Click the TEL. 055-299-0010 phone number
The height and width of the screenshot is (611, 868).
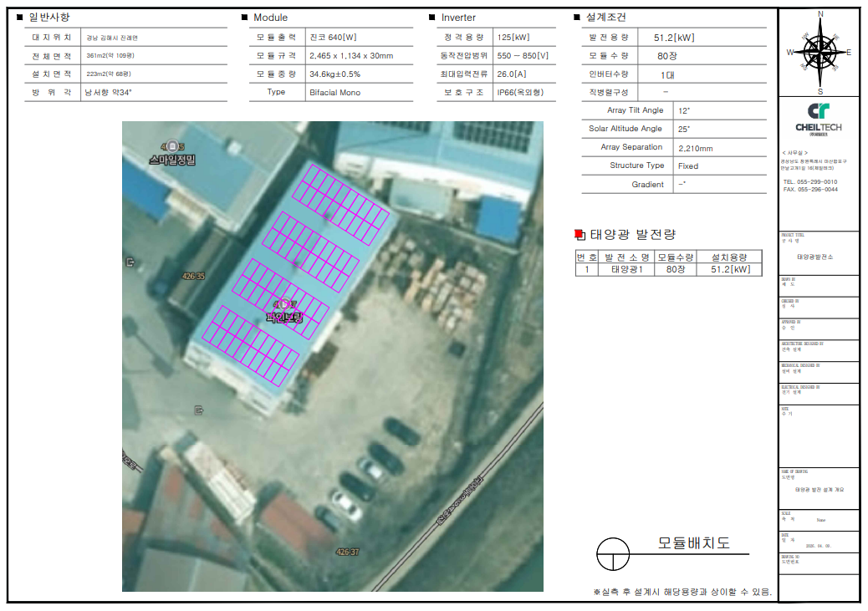(809, 181)
